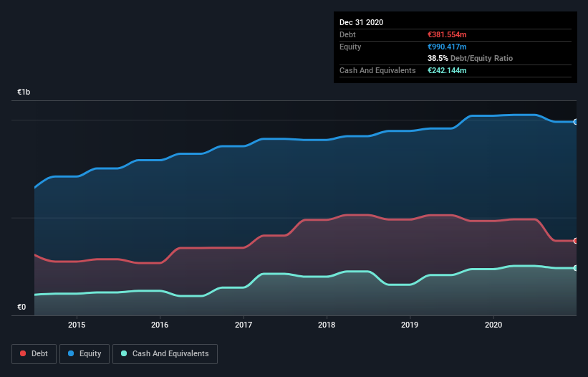
Task: Click the €990.417m equity value
Action: tap(447, 47)
